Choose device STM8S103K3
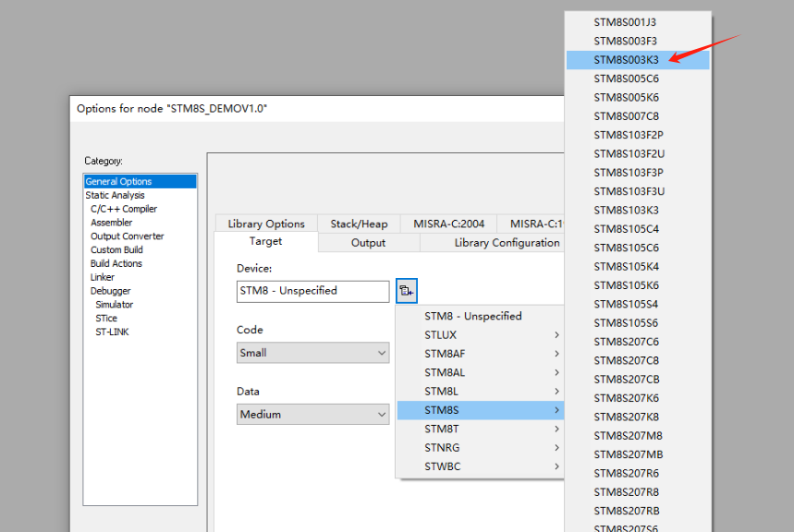 pos(638,210)
